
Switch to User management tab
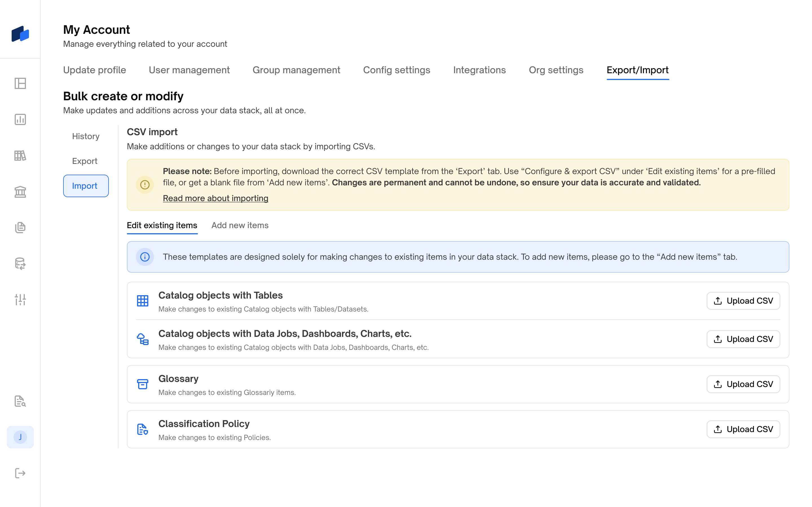189,70
